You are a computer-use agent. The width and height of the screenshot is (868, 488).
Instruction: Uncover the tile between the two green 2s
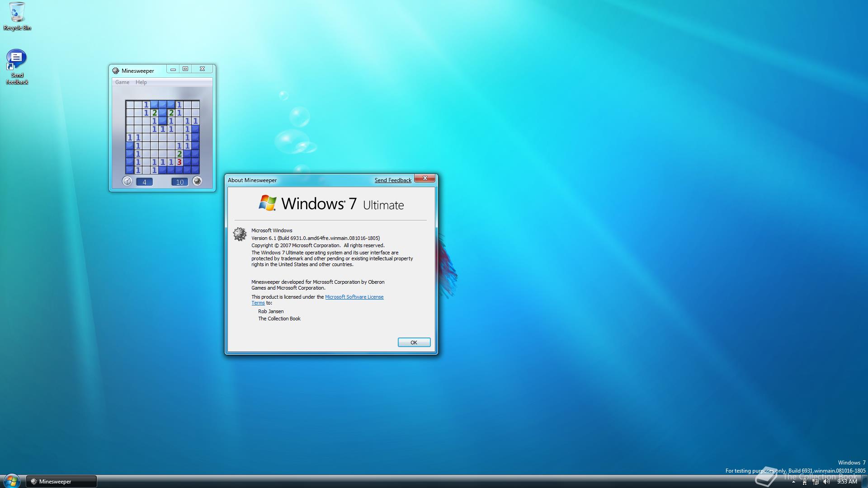point(163,113)
